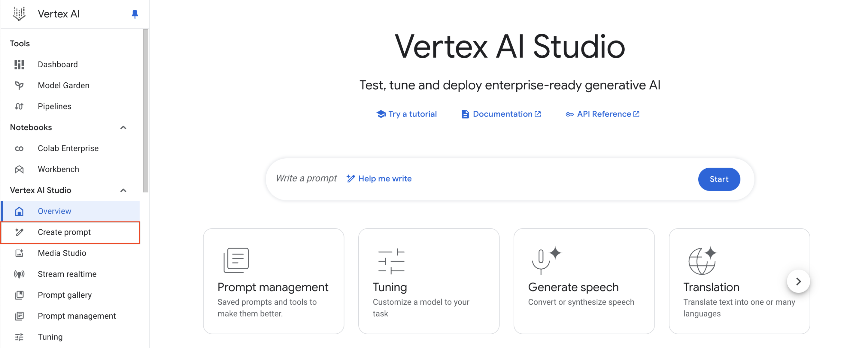This screenshot has width=868, height=348.
Task: Click the Dashboard grid icon
Action: click(x=19, y=64)
